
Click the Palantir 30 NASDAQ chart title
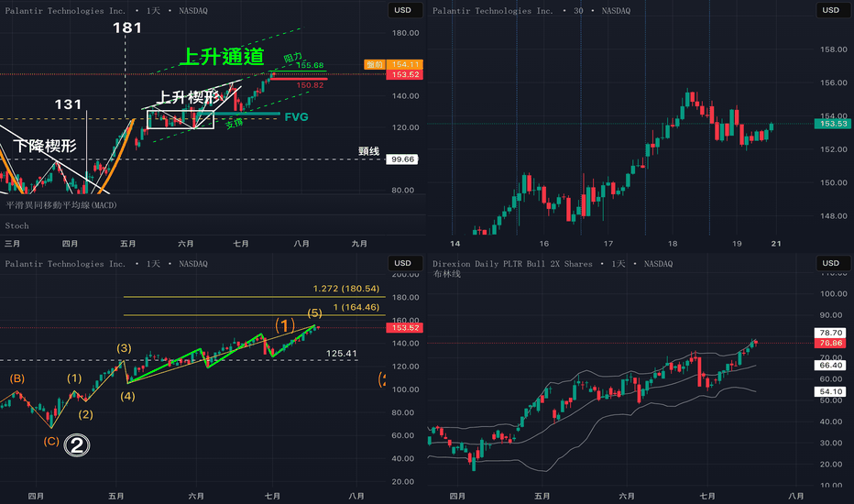click(x=531, y=11)
